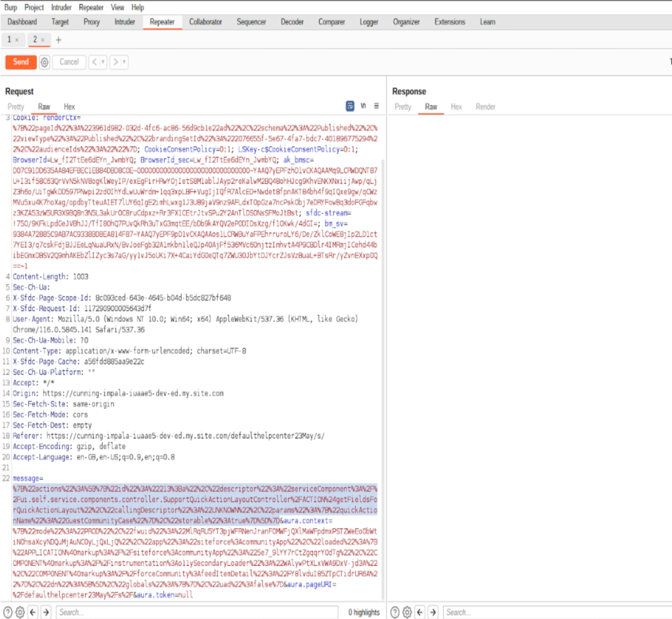Select Repeater request tab 2
The width and height of the screenshot is (672, 619).
35,39
